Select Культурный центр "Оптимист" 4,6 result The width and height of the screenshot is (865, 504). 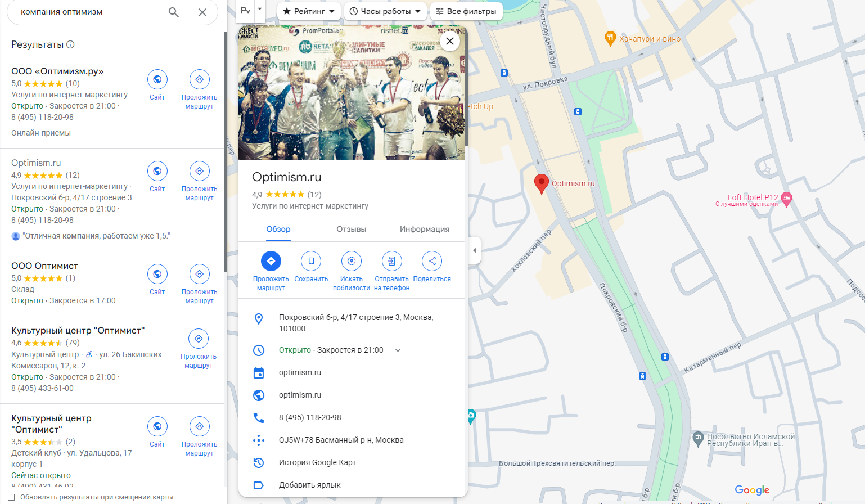78,331
